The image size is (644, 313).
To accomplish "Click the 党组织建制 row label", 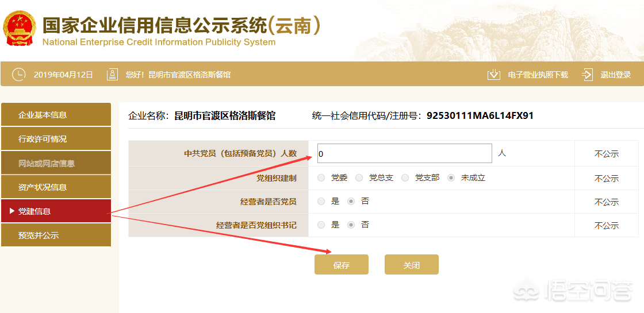I will [x=277, y=178].
